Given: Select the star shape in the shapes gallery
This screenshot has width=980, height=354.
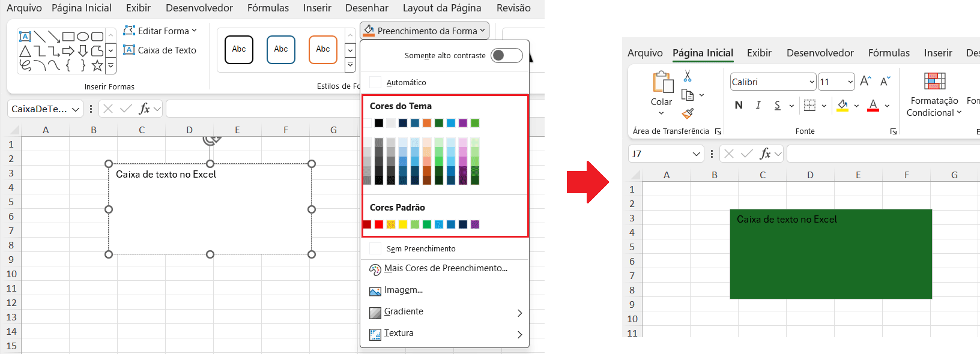Looking at the screenshot, I should [97, 65].
